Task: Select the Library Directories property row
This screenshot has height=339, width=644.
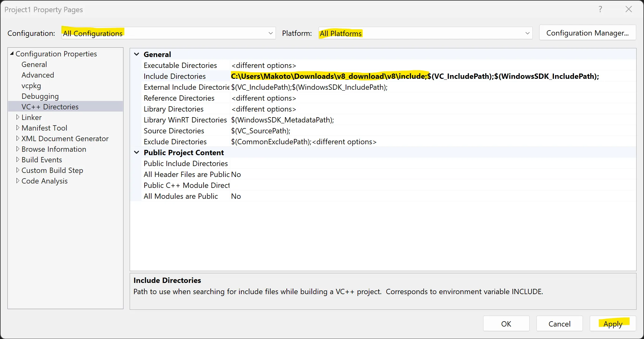Action: point(173,109)
